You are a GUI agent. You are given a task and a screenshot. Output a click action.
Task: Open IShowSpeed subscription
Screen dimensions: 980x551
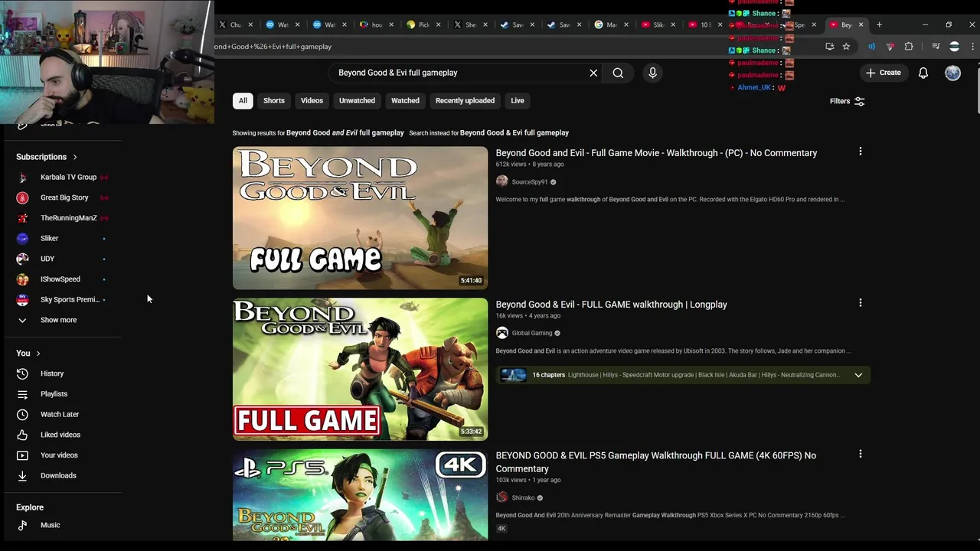(63, 279)
